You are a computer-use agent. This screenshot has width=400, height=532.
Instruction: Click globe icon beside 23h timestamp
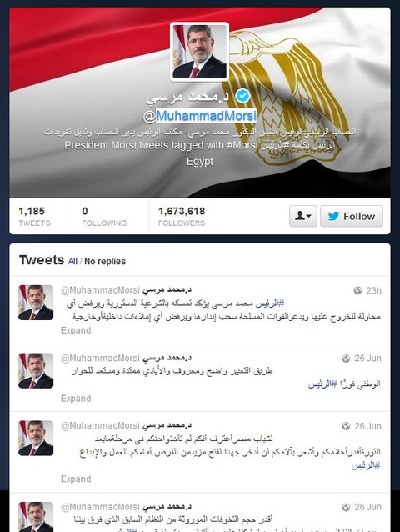tap(357, 291)
